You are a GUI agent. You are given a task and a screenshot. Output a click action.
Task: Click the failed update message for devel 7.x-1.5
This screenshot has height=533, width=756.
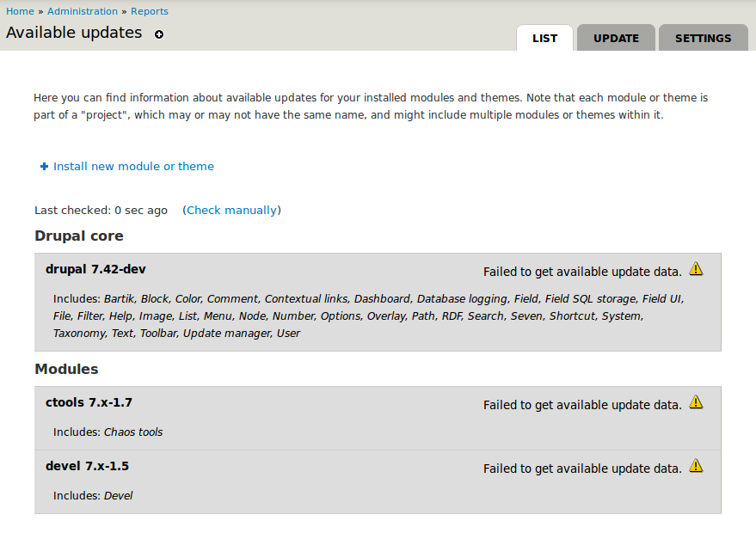coord(582,469)
